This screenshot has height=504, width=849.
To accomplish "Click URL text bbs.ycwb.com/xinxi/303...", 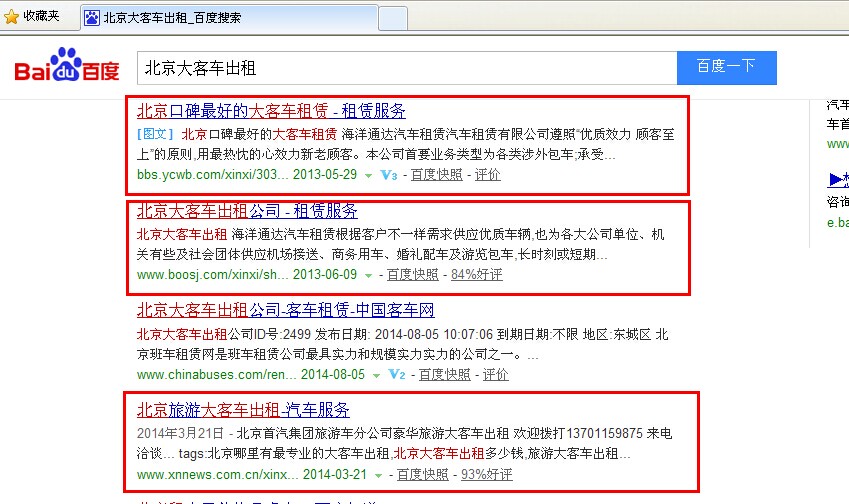I will click(x=212, y=175).
